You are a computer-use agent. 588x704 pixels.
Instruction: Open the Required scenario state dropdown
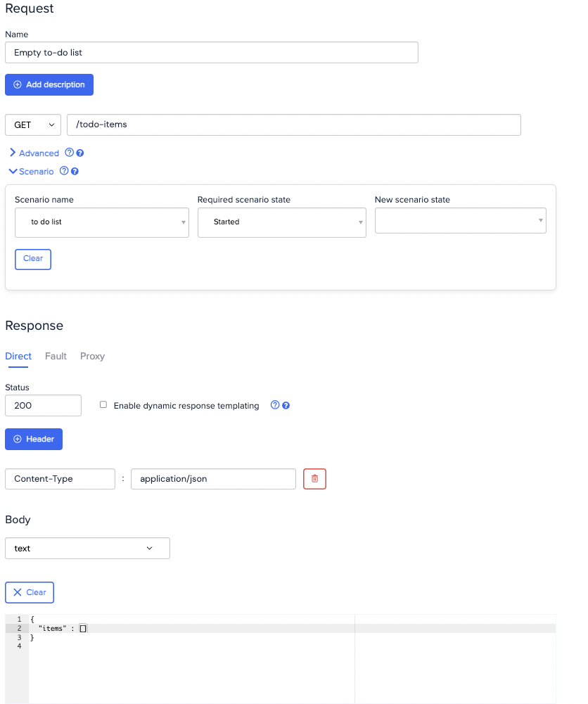(282, 222)
